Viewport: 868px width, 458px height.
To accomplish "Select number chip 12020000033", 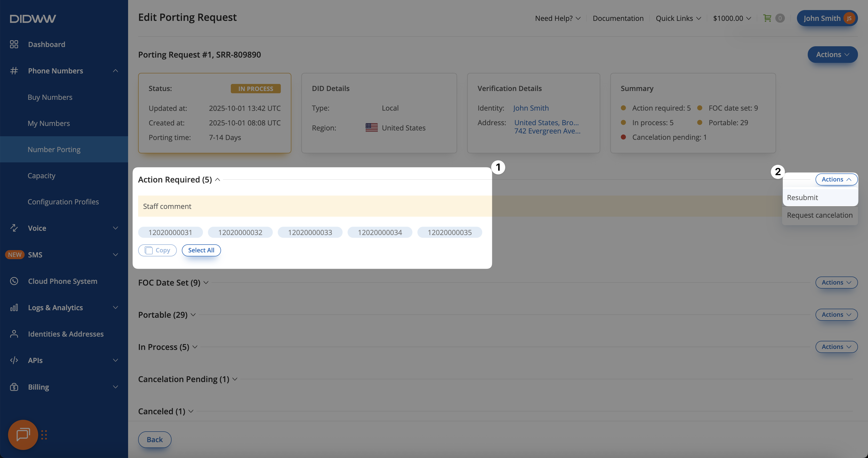I will [310, 232].
